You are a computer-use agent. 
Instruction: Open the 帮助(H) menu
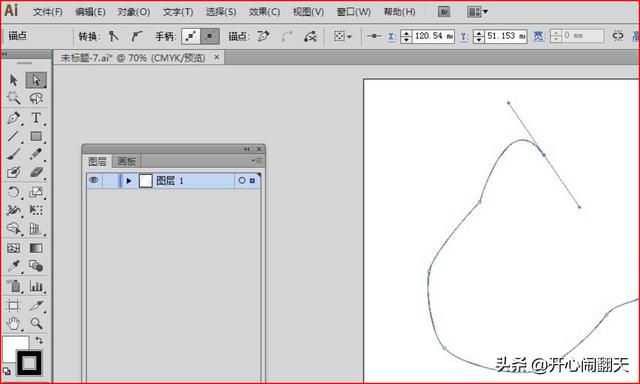point(400,12)
